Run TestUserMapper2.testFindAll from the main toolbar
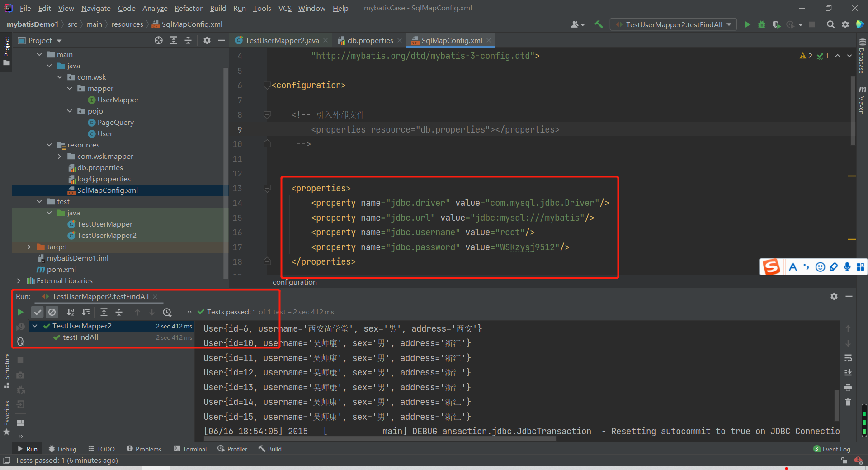Image resolution: width=868 pixels, height=470 pixels. click(x=747, y=24)
